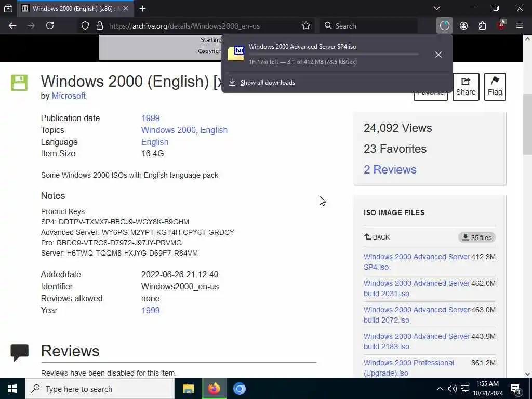Click the ISO file icon in downloads panel

[x=236, y=54]
